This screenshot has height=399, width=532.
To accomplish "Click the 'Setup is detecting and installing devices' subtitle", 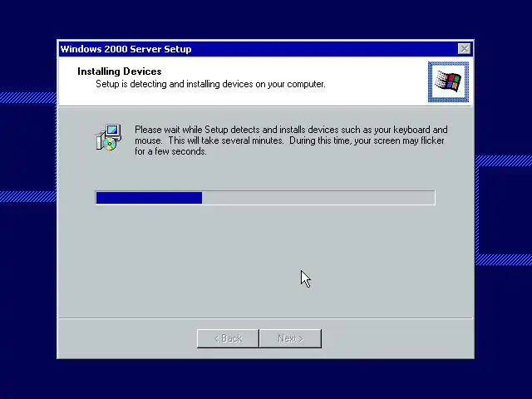I will click(210, 84).
